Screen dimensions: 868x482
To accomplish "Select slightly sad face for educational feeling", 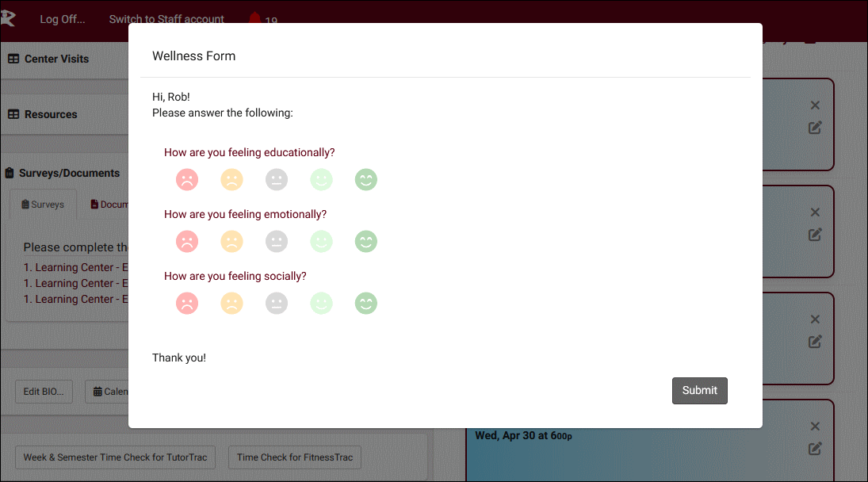I will pyautogui.click(x=231, y=180).
